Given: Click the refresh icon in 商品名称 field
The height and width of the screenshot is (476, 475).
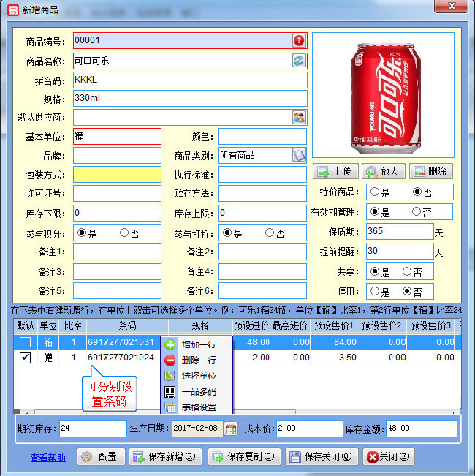Looking at the screenshot, I should tap(298, 61).
